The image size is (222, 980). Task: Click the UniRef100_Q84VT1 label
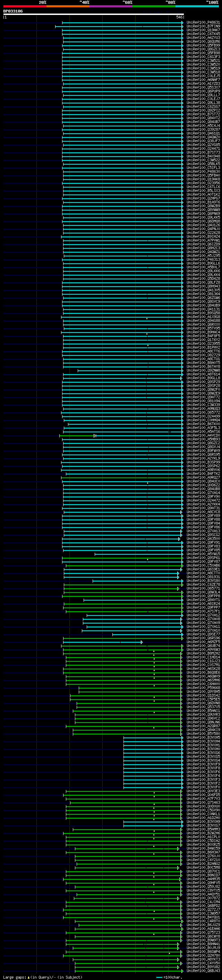tap(203, 600)
